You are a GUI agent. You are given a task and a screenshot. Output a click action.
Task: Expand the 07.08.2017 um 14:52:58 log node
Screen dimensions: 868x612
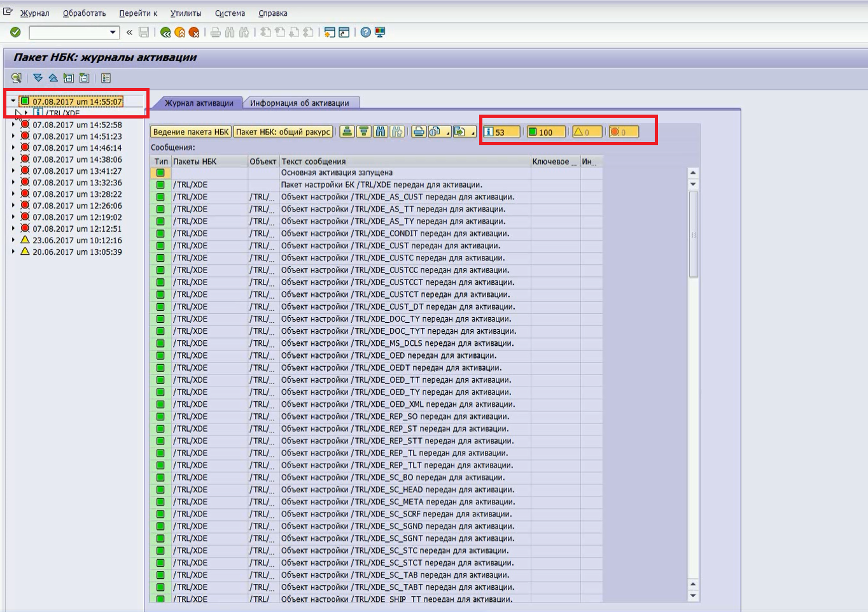13,125
